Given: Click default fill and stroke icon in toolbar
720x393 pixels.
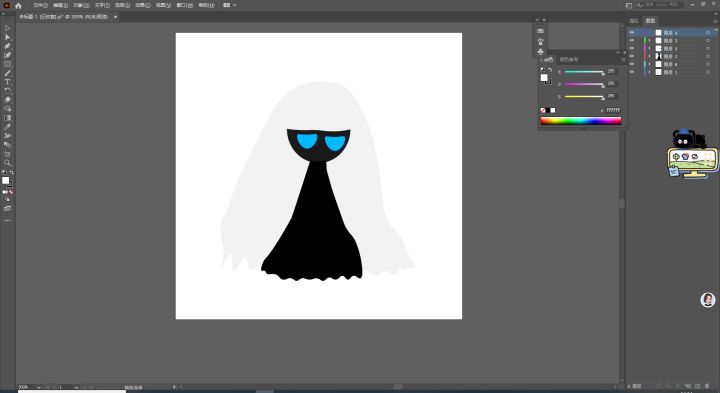Looking at the screenshot, I should tap(4, 173).
